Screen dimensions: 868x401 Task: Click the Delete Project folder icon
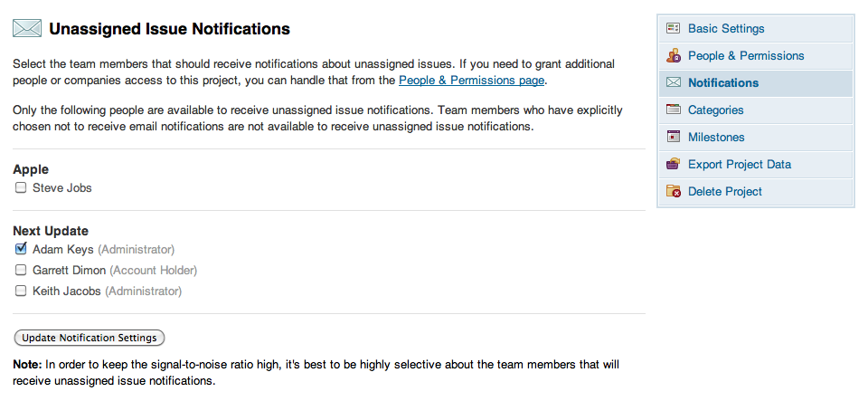[x=673, y=191]
